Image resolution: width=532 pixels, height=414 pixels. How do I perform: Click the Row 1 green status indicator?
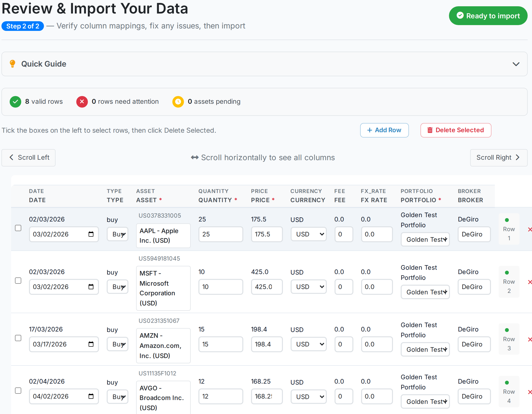pyautogui.click(x=507, y=220)
